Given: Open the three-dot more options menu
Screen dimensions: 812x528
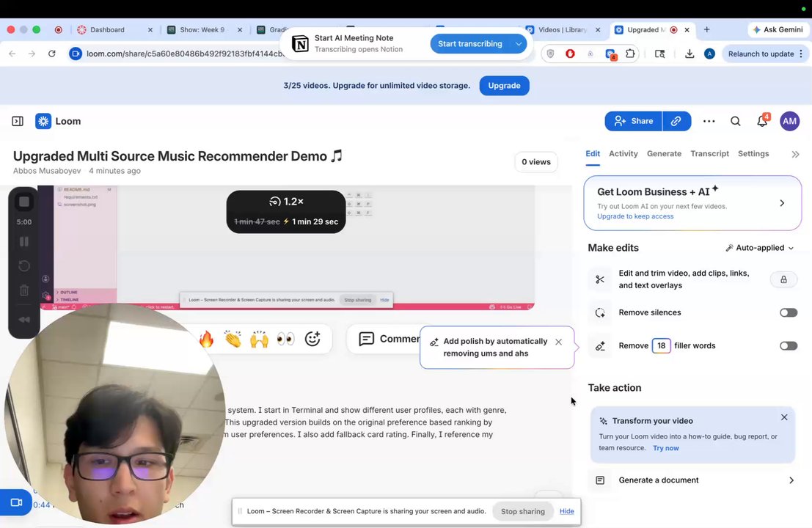Looking at the screenshot, I should [x=709, y=121].
